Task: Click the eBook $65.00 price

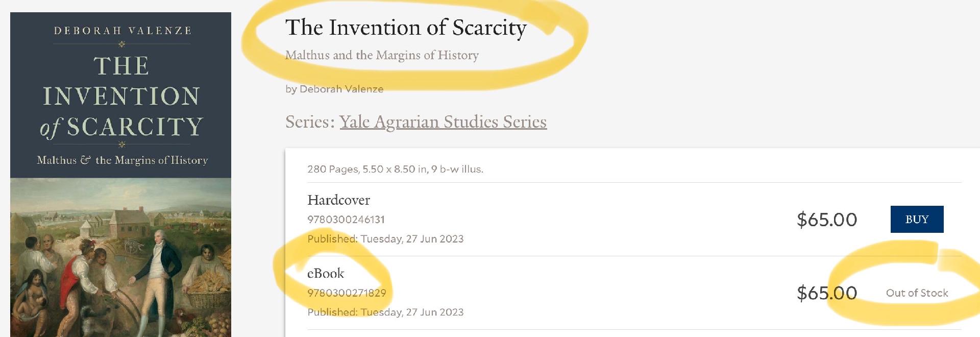Action: (x=826, y=293)
